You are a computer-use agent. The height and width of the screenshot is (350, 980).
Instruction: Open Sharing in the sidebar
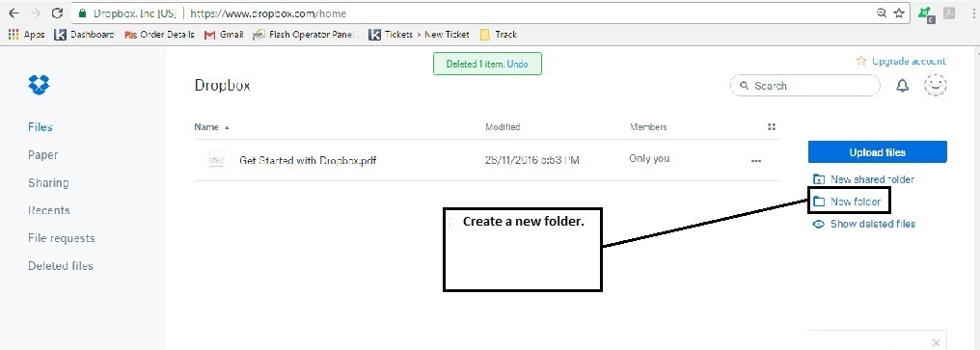tap(48, 183)
